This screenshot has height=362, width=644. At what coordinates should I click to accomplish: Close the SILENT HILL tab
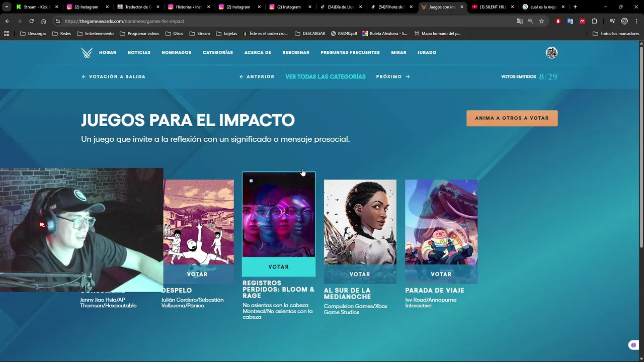[513, 7]
